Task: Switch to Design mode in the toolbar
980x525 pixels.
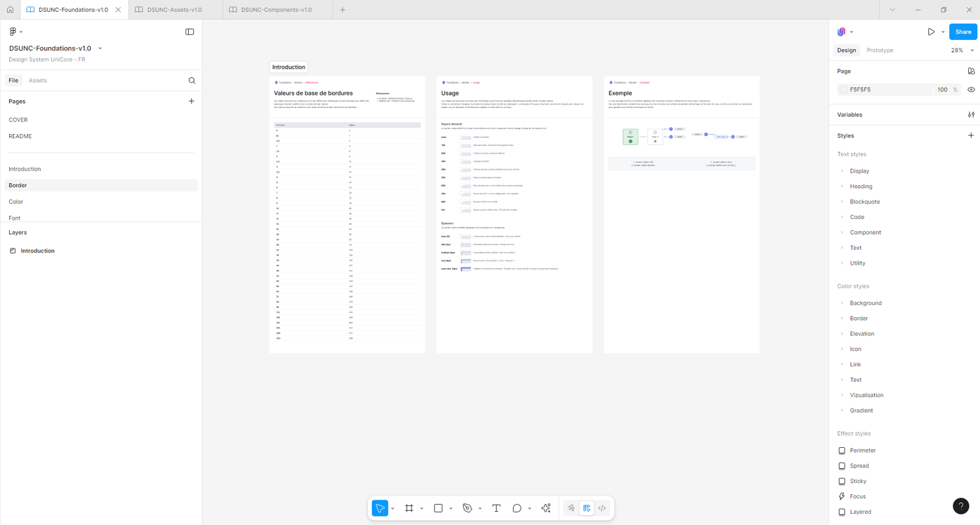Action: (x=587, y=508)
